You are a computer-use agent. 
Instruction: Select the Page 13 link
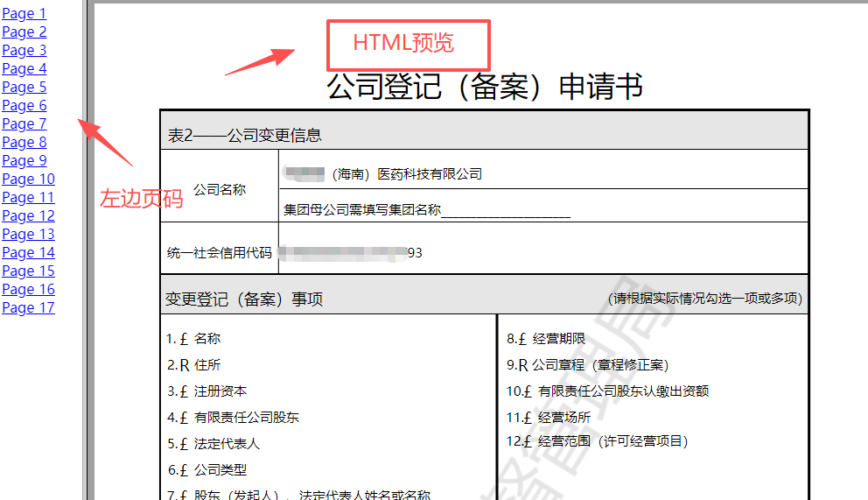[x=29, y=234]
